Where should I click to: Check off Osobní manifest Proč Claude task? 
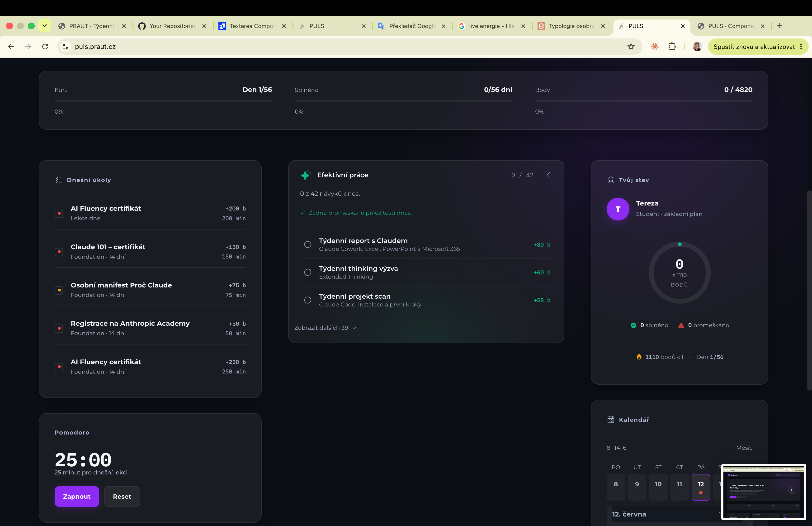(x=59, y=290)
